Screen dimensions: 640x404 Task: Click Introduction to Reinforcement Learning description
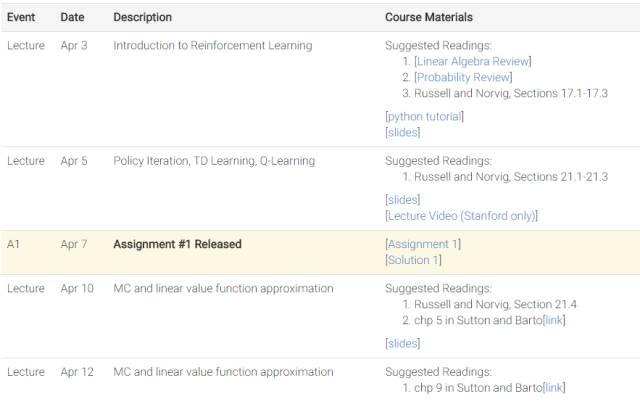click(212, 45)
